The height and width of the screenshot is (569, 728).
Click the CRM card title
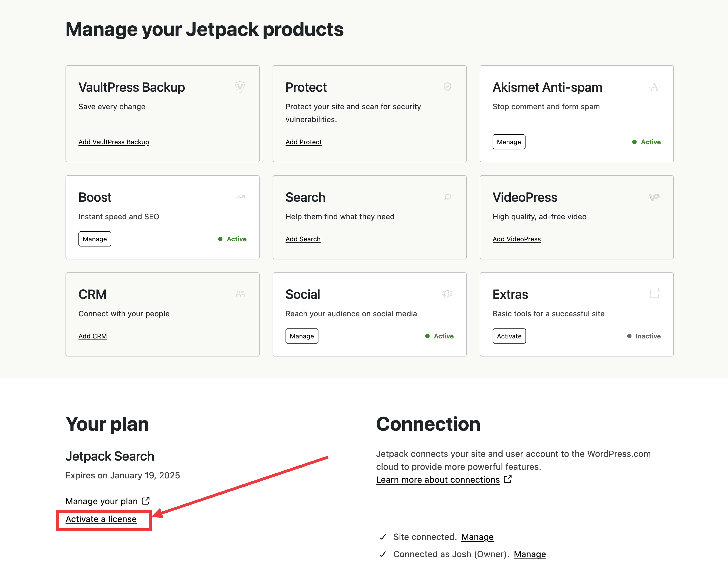click(92, 294)
